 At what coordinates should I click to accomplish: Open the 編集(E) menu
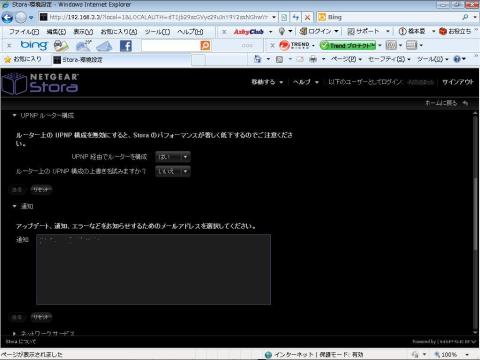coord(56,32)
